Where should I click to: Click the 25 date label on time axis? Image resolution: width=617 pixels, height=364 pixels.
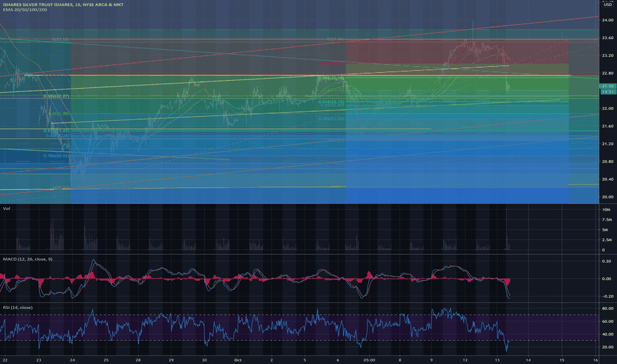click(x=106, y=359)
